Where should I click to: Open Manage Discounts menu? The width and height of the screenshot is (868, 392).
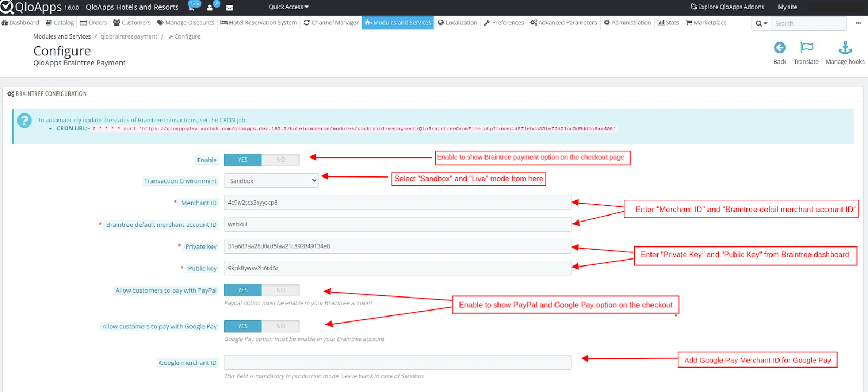coord(186,23)
